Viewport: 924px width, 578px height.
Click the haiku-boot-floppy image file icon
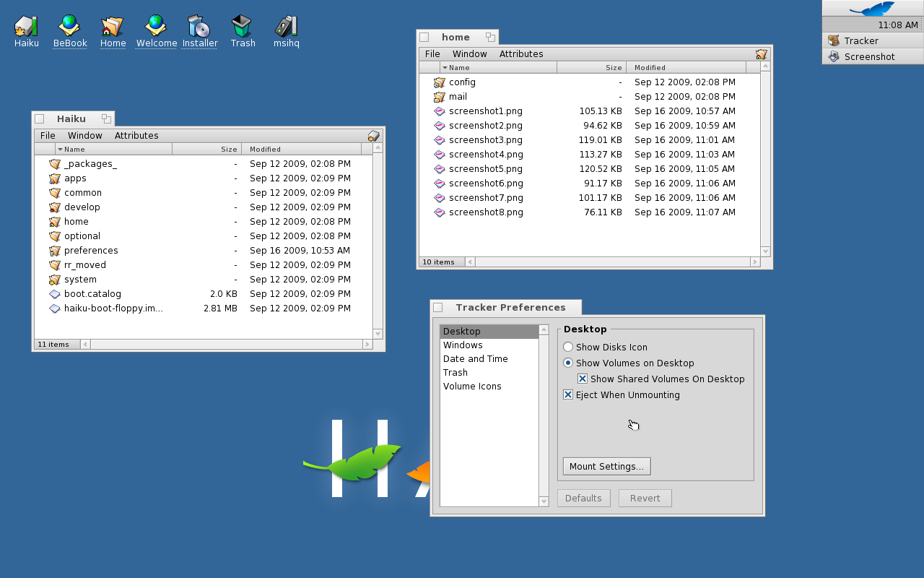click(55, 309)
